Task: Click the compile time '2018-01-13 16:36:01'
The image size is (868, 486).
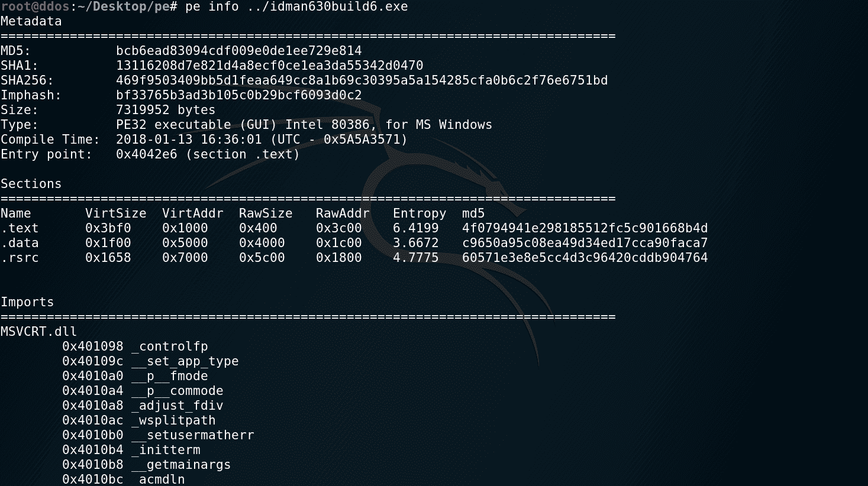Action: click(189, 140)
